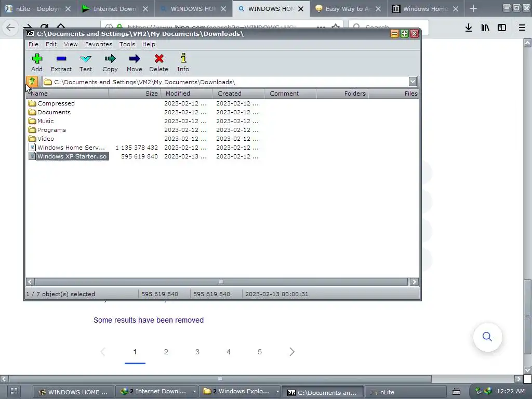
Task: Expand the Windows Explorer taskbar group arrow
Action: pos(277,391)
